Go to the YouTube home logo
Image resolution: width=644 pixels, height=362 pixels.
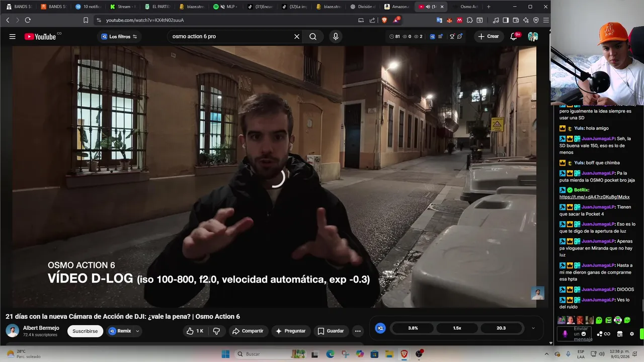point(40,36)
